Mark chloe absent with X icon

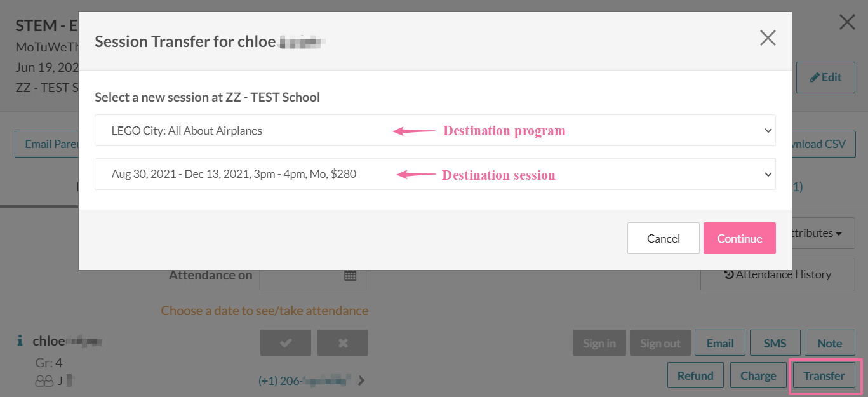tap(343, 343)
